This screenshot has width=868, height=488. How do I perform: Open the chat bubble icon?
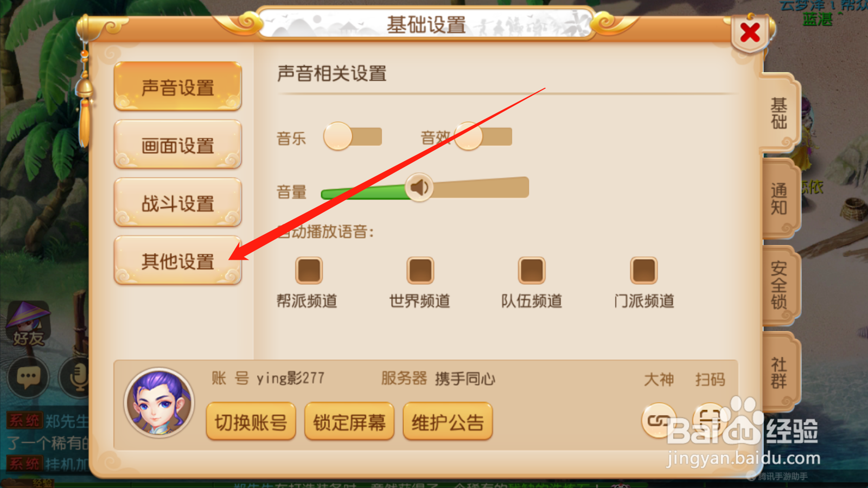[28, 377]
